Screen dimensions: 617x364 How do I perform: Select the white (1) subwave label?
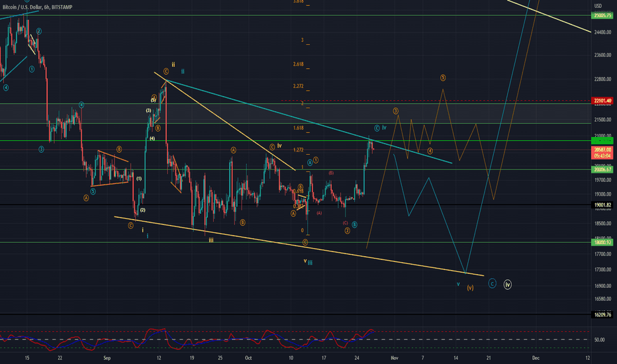click(139, 179)
